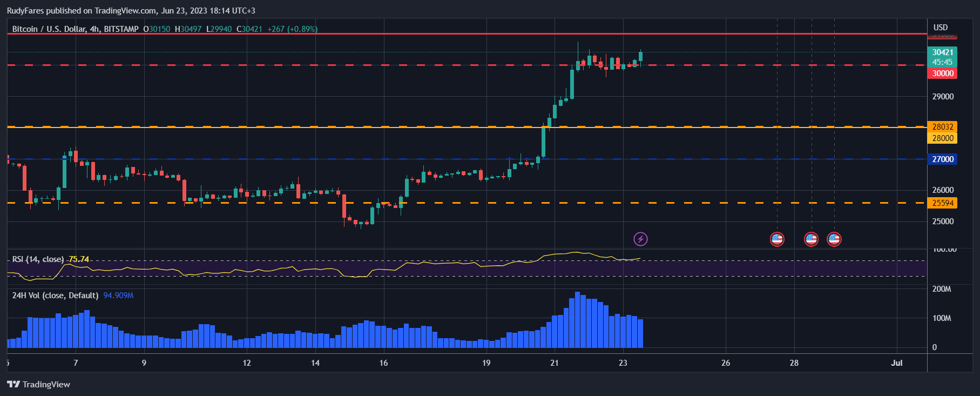The width and height of the screenshot is (980, 396).
Task: Click the orange 28032 price line label
Action: [942, 126]
